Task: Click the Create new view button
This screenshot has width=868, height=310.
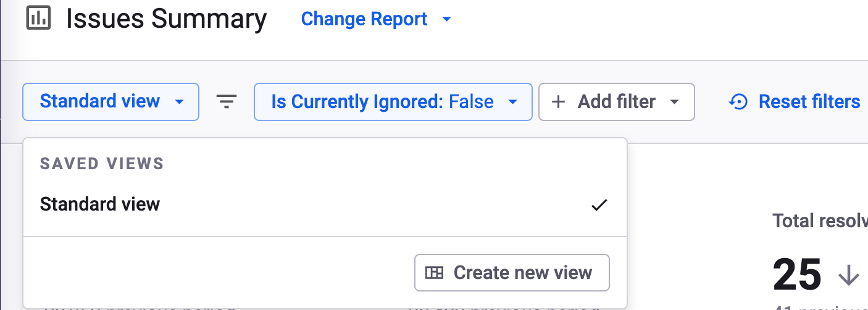Action: pyautogui.click(x=512, y=272)
